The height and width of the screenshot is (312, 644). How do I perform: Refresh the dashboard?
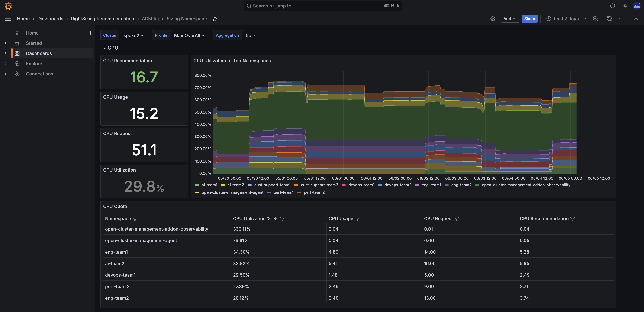(x=609, y=19)
